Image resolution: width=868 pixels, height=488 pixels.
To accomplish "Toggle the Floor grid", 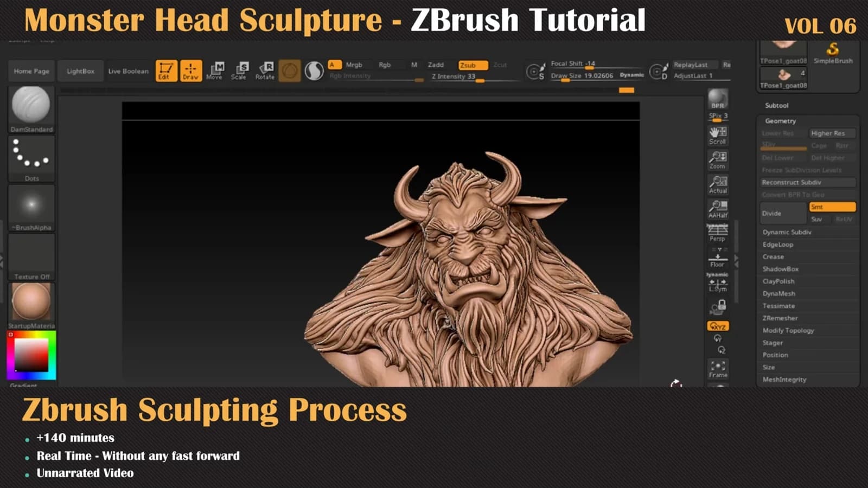I will tap(718, 258).
